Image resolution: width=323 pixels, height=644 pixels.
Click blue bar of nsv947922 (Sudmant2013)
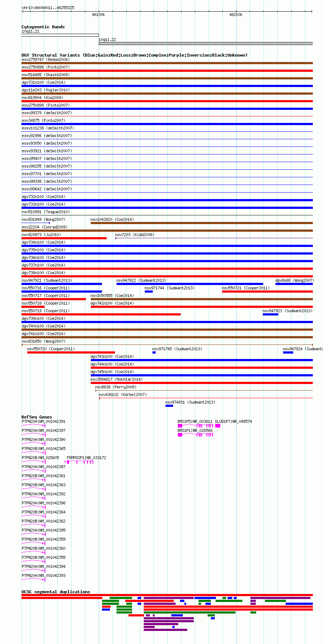pyautogui.click(x=190, y=284)
